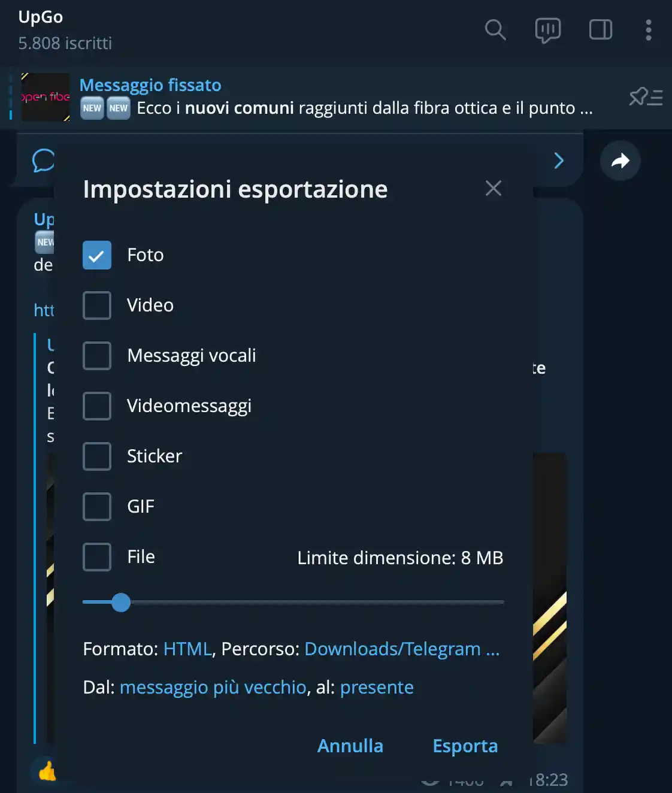
Task: Change export format HTML
Action: 187,649
